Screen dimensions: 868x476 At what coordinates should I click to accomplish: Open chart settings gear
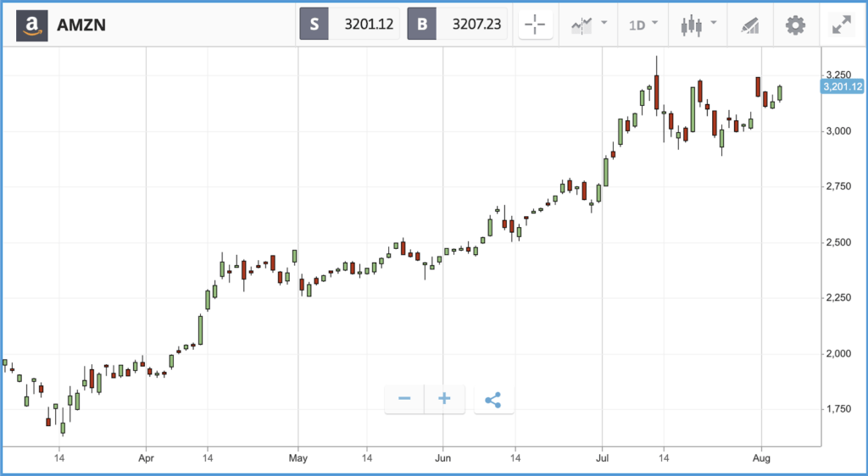(795, 25)
